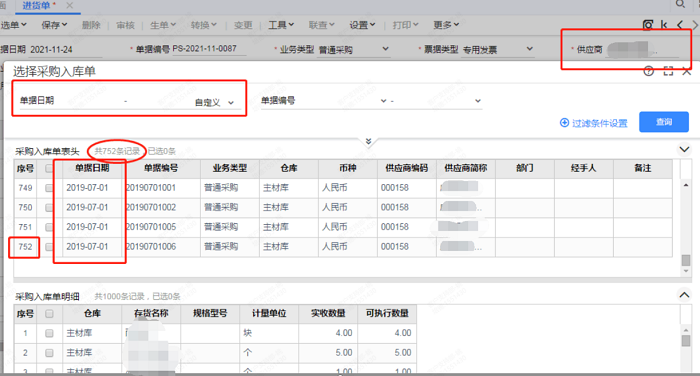Open the 更多 dropdown menu
Image resolution: width=700 pixels, height=376 pixels.
pyautogui.click(x=446, y=25)
